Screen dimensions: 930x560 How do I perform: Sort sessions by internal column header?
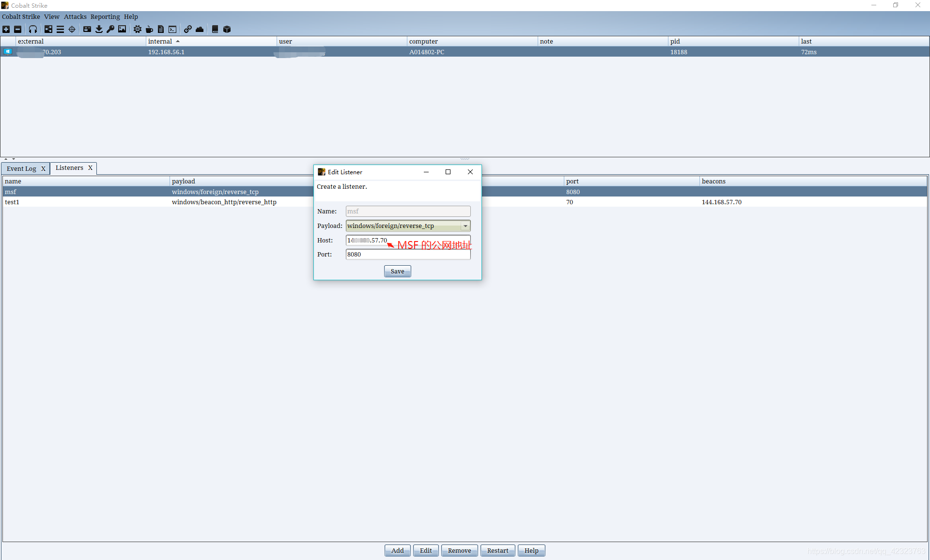(x=211, y=42)
